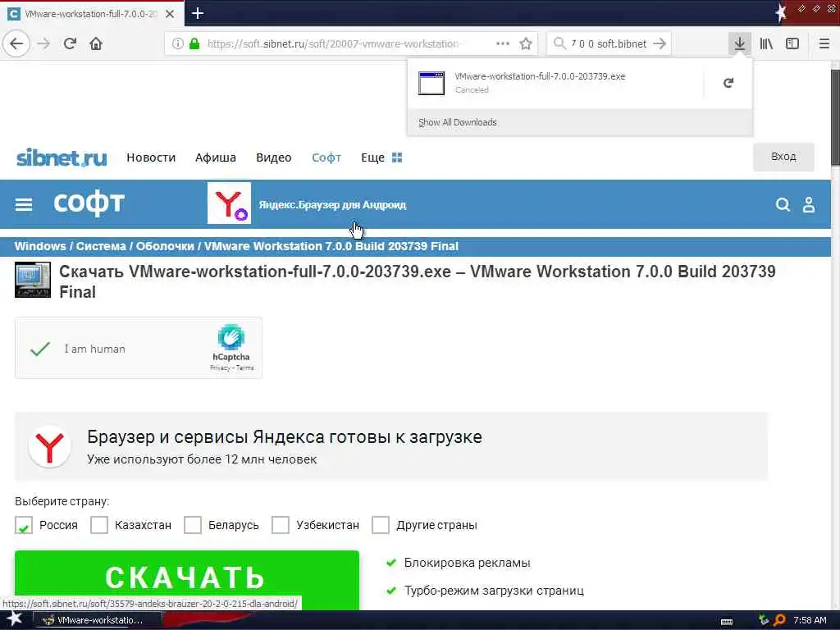Open Видео menu item
The width and height of the screenshot is (840, 630).
[x=274, y=157]
